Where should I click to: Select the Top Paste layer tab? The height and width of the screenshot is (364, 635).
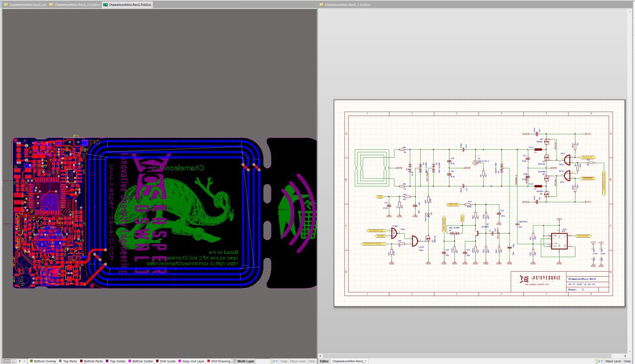(x=67, y=361)
